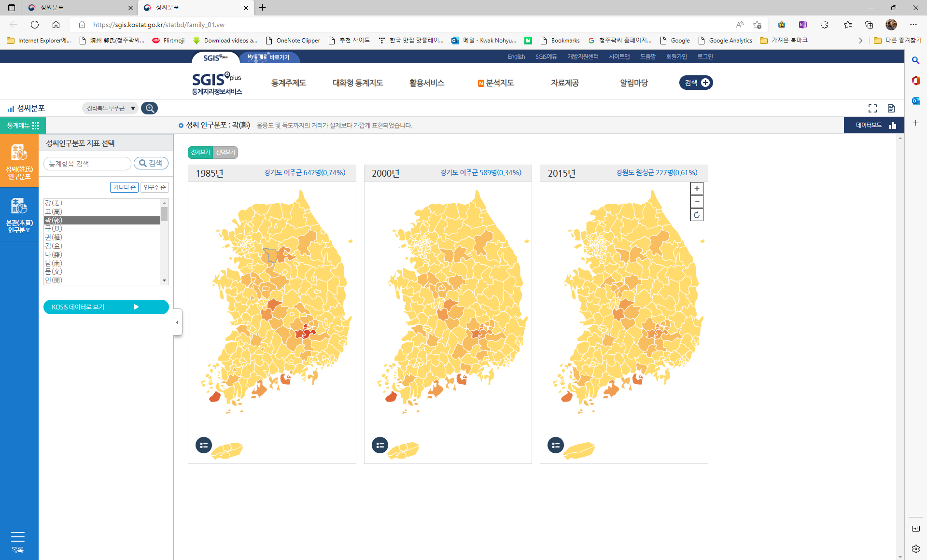Open the 대화형 통계지도 menu
Screen dimensions: 927x560
tap(357, 83)
